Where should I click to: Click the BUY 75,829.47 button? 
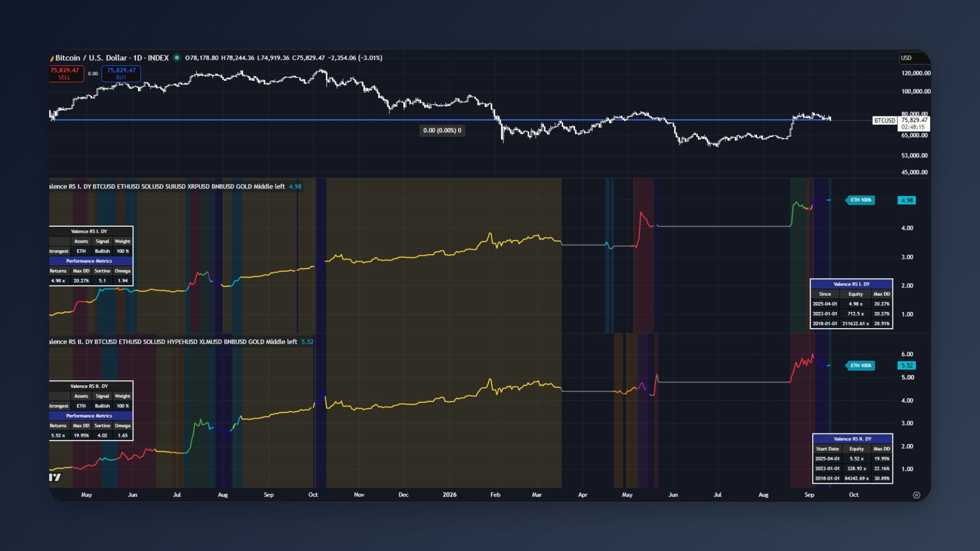click(x=121, y=73)
